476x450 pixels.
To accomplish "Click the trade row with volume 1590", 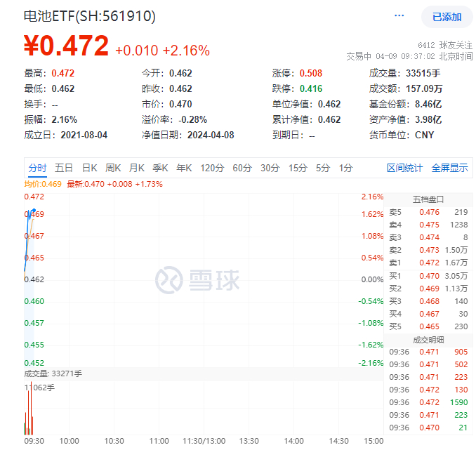I will 428,402.
